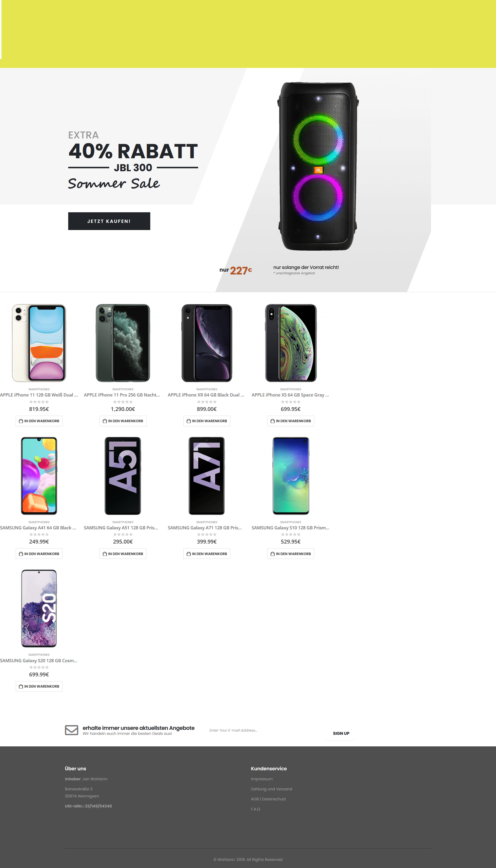The image size is (496, 868).
Task: Open the Samsung Galaxy A41 product title
Action: coord(38,528)
